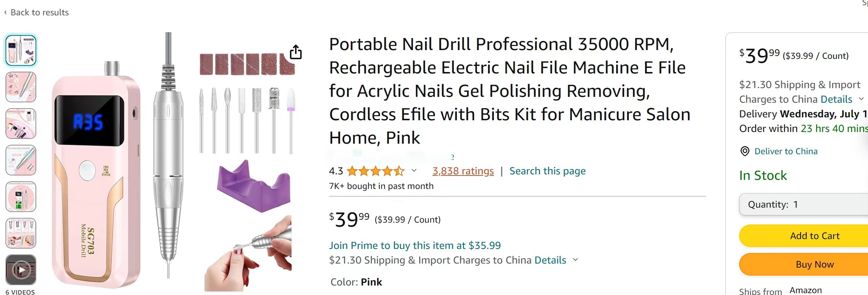Expand the star rating breakdown dropdown
Image resolution: width=868 pixels, height=295 pixels.
pos(414,171)
